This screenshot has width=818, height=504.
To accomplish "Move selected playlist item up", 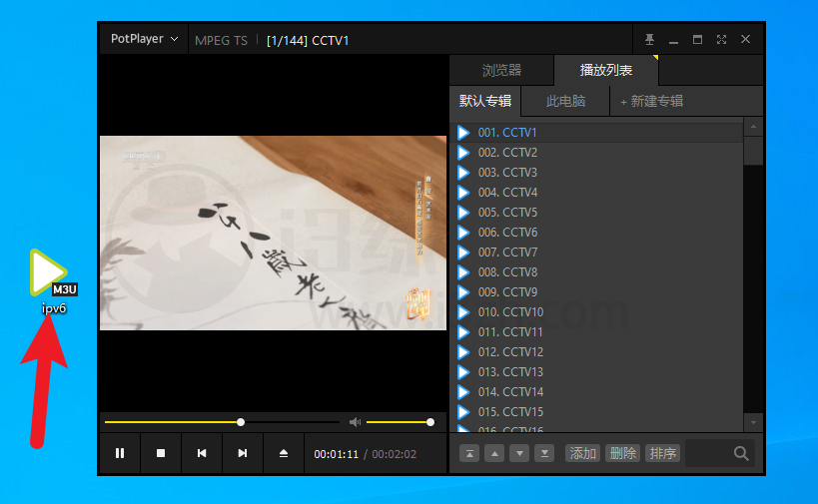I will pos(494,453).
